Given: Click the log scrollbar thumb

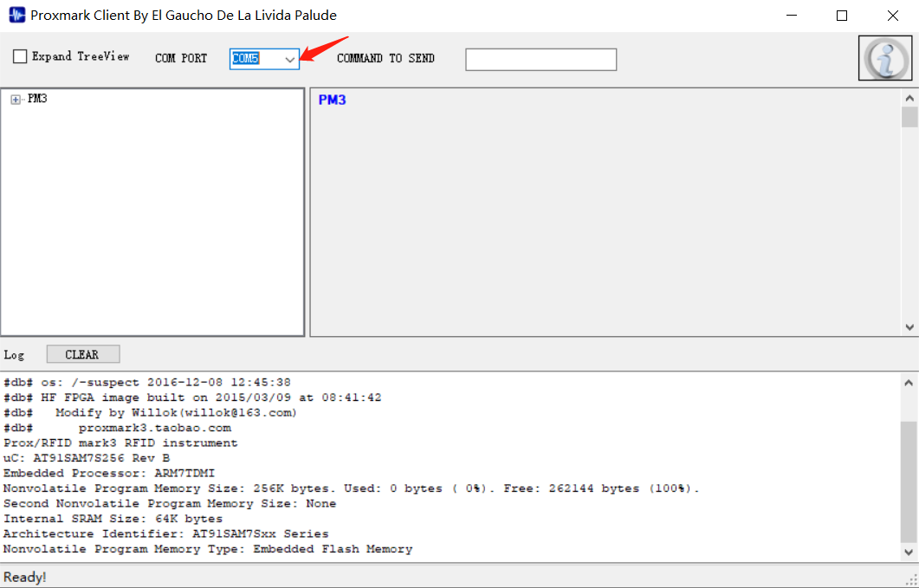Looking at the screenshot, I should coord(909,481).
